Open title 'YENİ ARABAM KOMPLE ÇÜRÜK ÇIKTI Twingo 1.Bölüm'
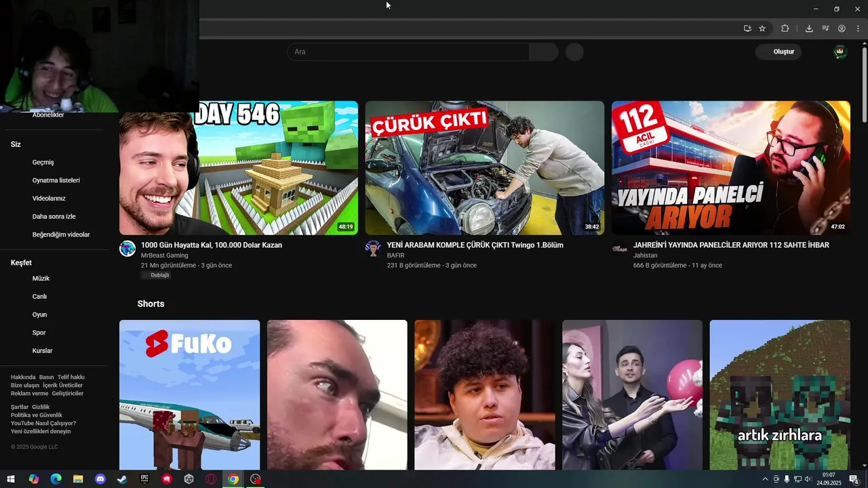The height and width of the screenshot is (488, 868). [x=475, y=245]
